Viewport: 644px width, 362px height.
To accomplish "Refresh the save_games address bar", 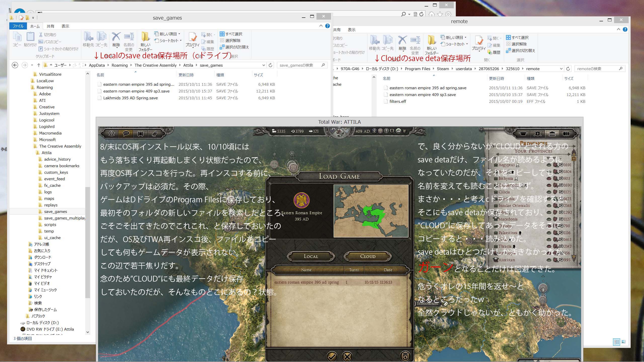I will [x=270, y=65].
